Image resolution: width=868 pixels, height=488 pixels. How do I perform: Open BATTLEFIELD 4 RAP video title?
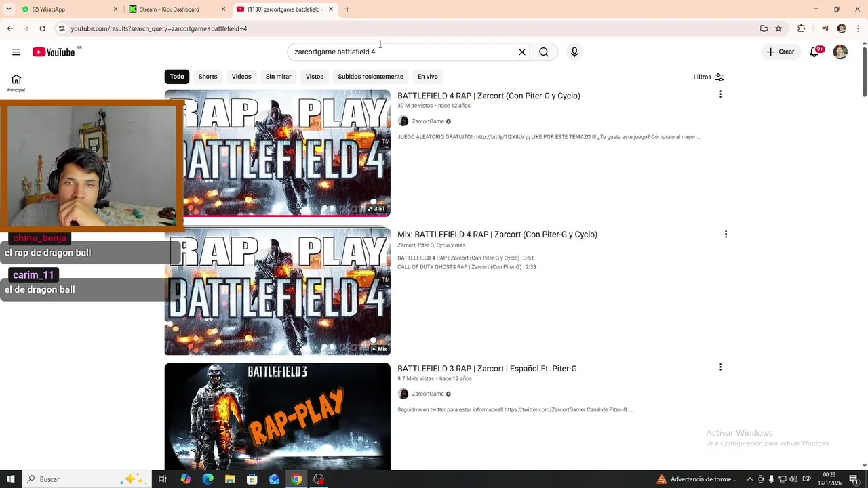click(489, 96)
